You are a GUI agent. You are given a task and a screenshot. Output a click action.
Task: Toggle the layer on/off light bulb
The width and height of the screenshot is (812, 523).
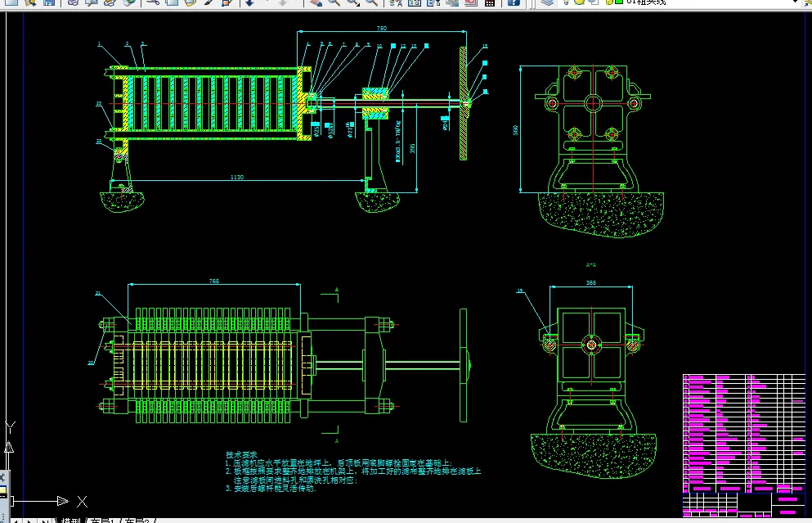pos(567,2)
